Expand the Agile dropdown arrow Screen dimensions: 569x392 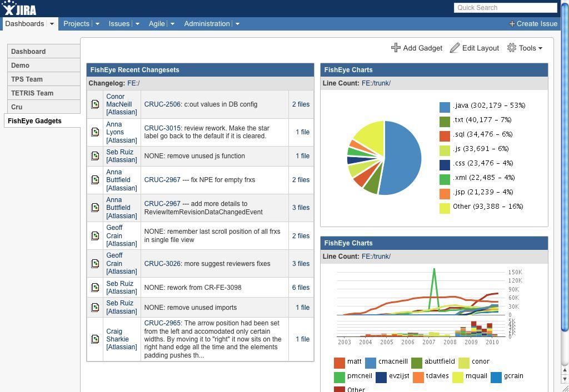point(172,24)
